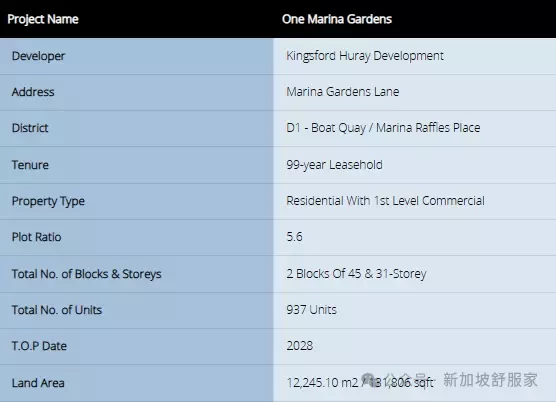This screenshot has width=556, height=402.
Task: Click the '12,245.10 m2' land area value
Action: pyautogui.click(x=322, y=383)
